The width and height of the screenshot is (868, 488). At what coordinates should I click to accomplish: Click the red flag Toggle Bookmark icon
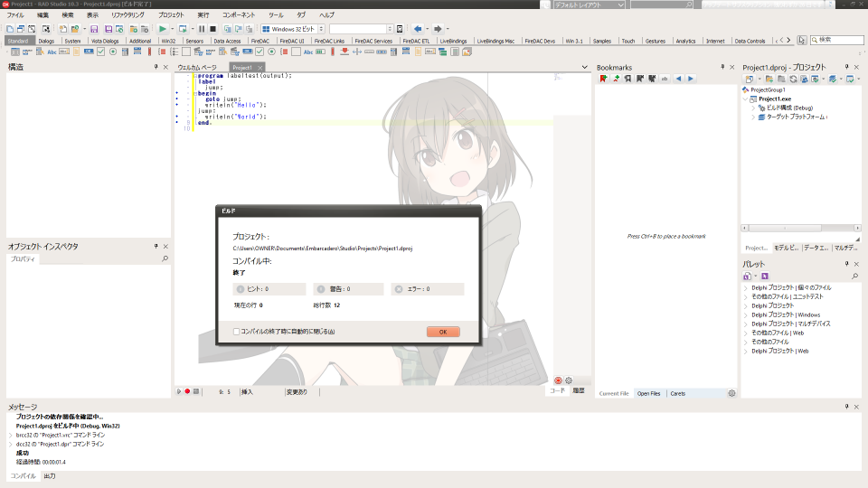click(603, 79)
